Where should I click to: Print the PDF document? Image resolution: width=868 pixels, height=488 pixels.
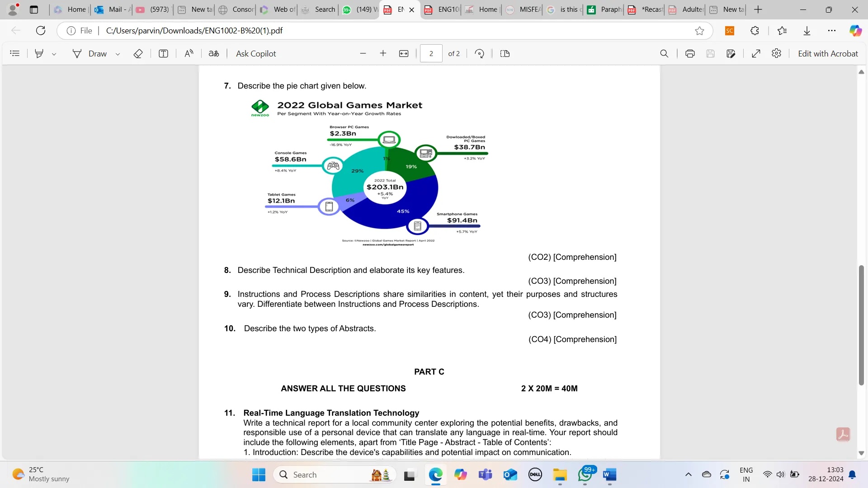coord(690,53)
